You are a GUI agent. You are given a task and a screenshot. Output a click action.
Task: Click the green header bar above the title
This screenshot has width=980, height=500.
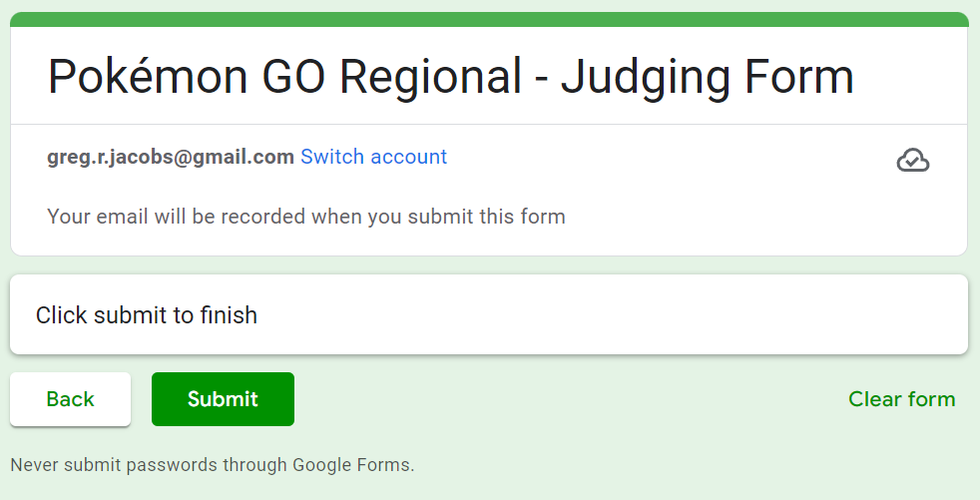pos(489,19)
